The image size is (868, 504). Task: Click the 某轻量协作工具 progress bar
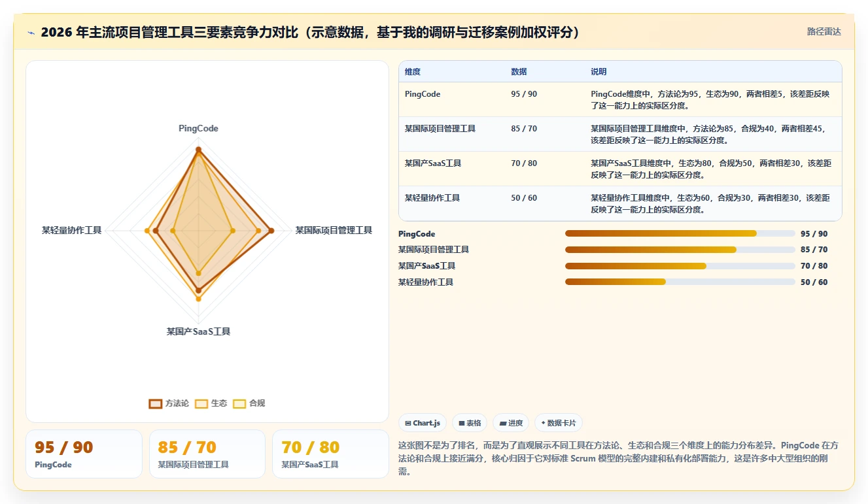[680, 282]
